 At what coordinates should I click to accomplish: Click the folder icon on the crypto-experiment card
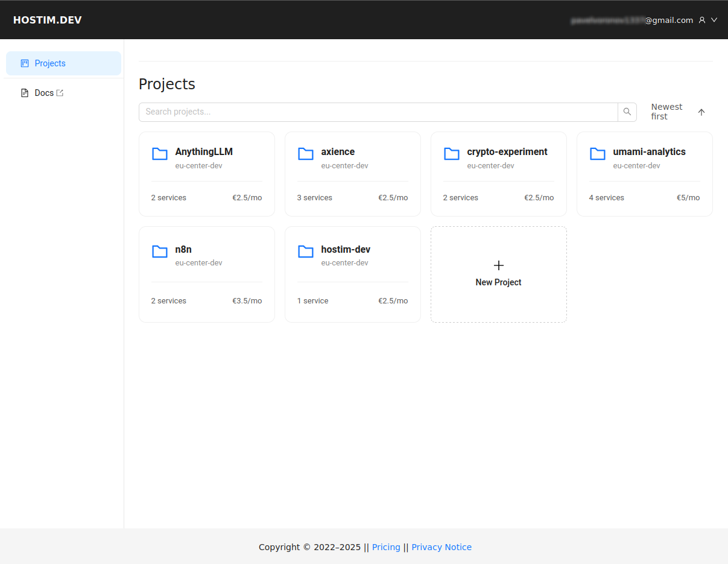tap(451, 154)
